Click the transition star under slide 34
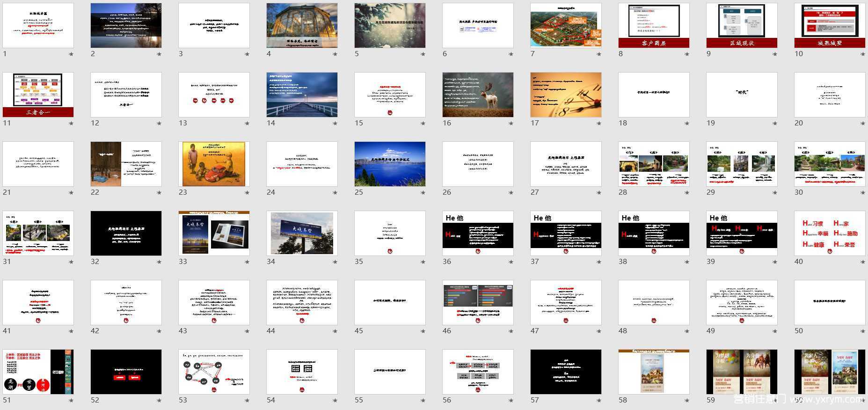 click(335, 262)
